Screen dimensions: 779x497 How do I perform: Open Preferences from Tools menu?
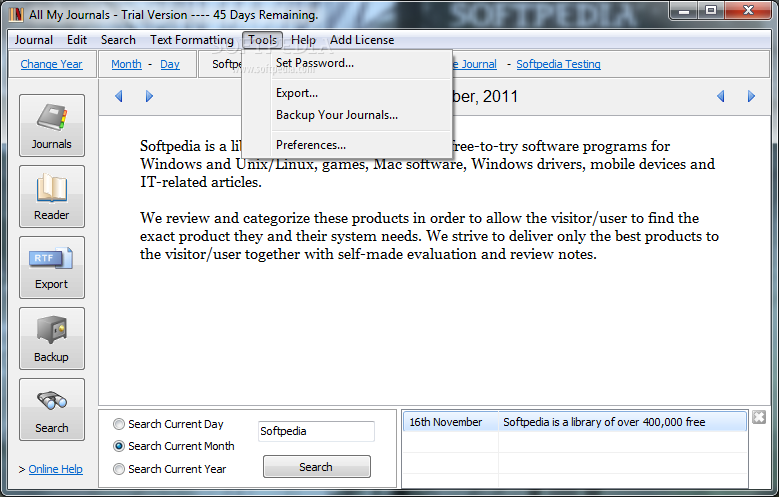348,145
